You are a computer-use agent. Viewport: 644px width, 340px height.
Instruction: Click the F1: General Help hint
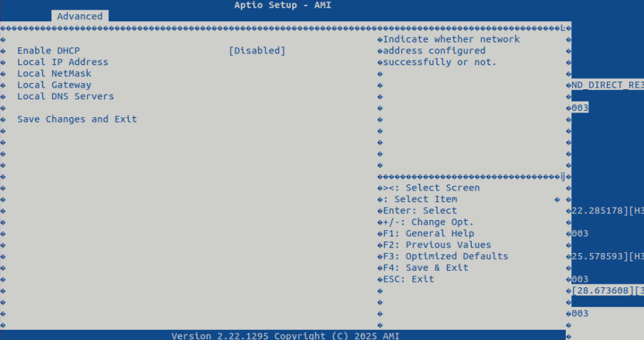coord(428,234)
